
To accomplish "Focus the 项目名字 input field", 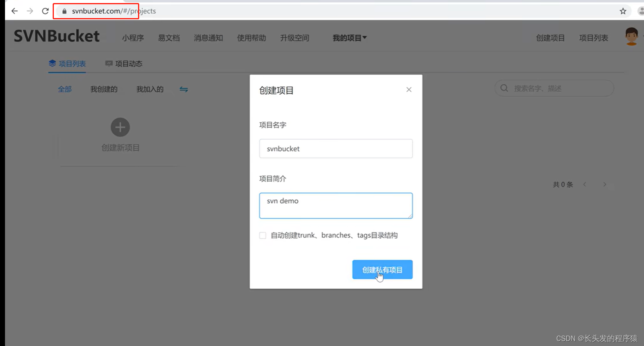I will click(336, 149).
